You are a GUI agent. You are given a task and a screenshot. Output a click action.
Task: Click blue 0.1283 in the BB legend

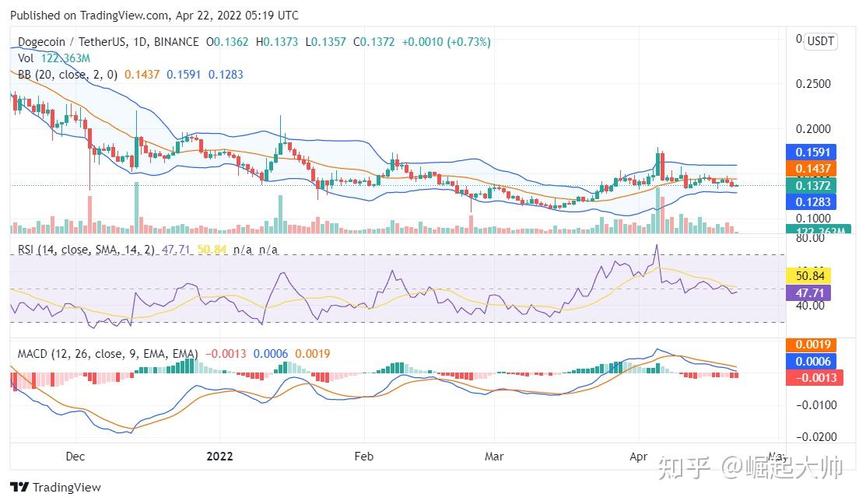point(226,75)
